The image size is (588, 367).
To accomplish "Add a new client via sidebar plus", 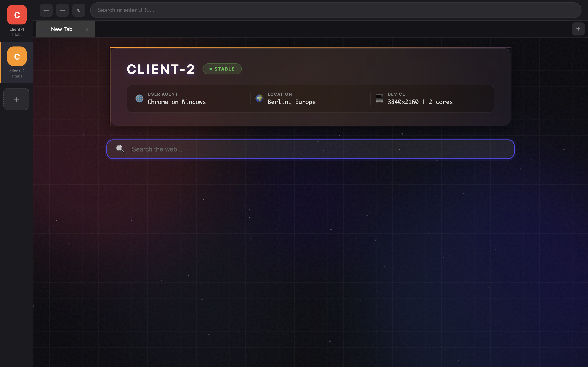I will point(16,99).
